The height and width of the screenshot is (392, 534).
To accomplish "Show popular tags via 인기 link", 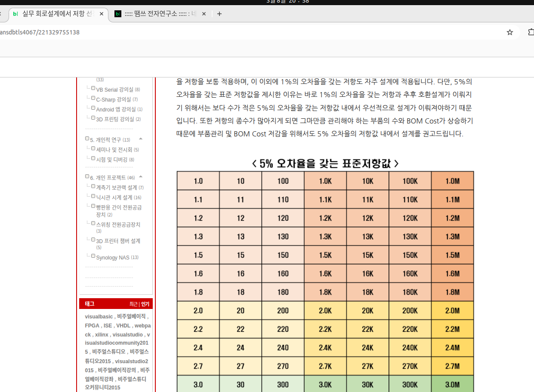I will (x=145, y=304).
